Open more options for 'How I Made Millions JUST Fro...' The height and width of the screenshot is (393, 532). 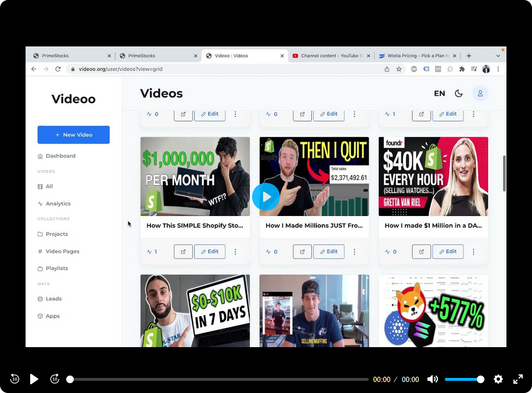(354, 251)
